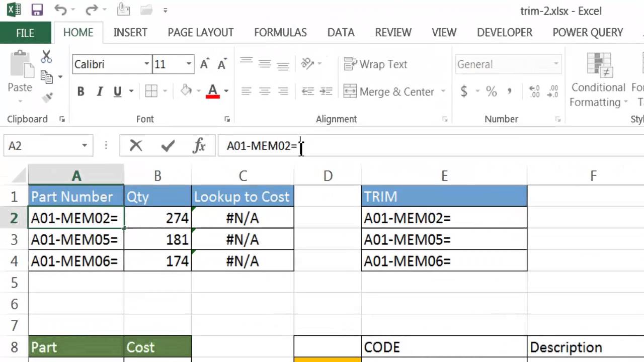Toggle Underline formatting
This screenshot has width=644, height=362.
(118, 92)
